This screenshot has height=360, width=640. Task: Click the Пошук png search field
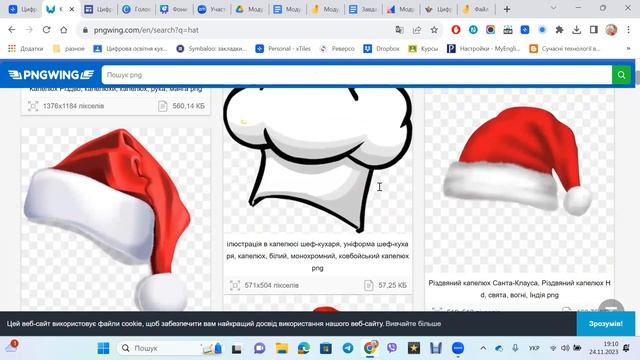[357, 75]
